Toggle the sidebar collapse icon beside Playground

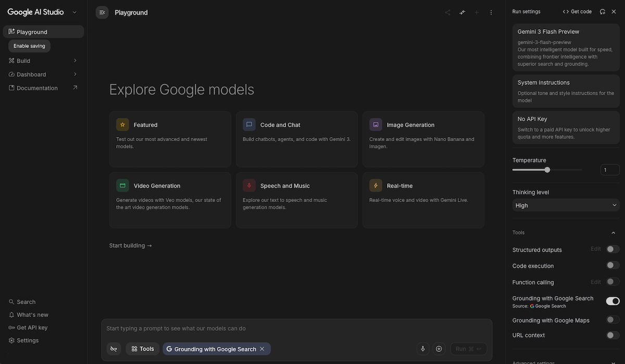tap(102, 12)
